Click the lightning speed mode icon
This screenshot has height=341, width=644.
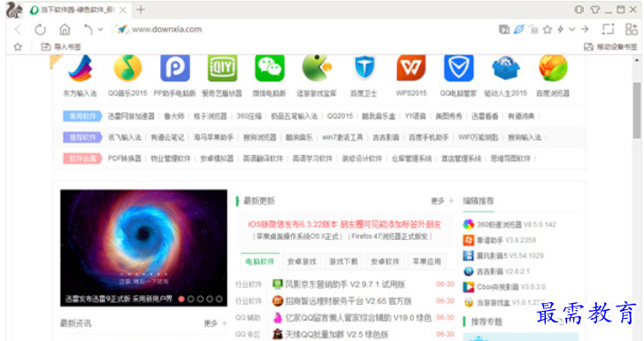point(560,29)
